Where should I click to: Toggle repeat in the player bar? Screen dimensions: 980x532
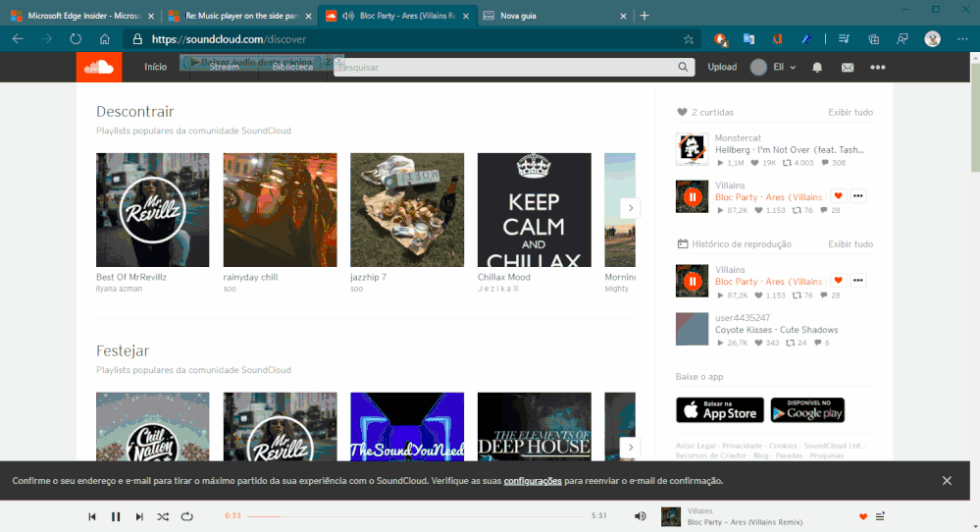click(186, 516)
